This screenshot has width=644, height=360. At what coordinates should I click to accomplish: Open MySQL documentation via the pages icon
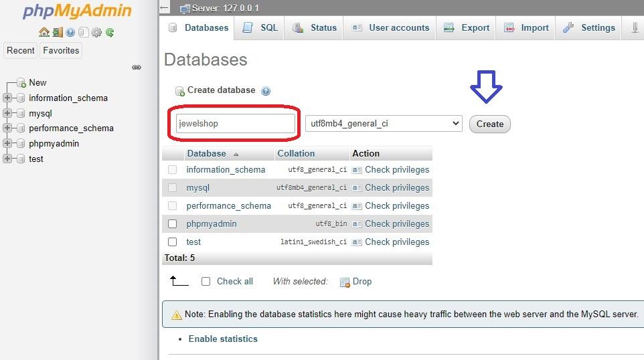pyautogui.click(x=84, y=32)
